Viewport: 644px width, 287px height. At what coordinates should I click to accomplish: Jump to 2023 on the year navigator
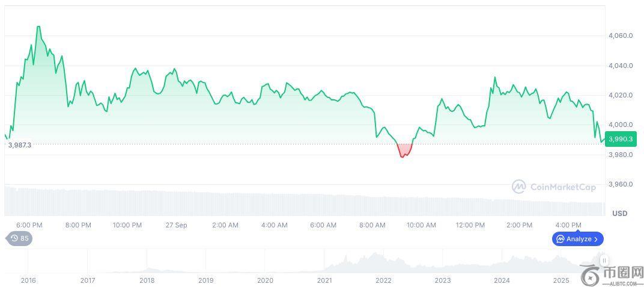pos(443,280)
